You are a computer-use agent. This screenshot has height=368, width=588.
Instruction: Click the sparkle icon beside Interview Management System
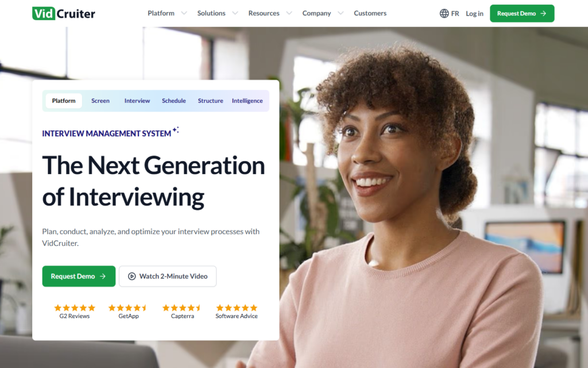176,130
